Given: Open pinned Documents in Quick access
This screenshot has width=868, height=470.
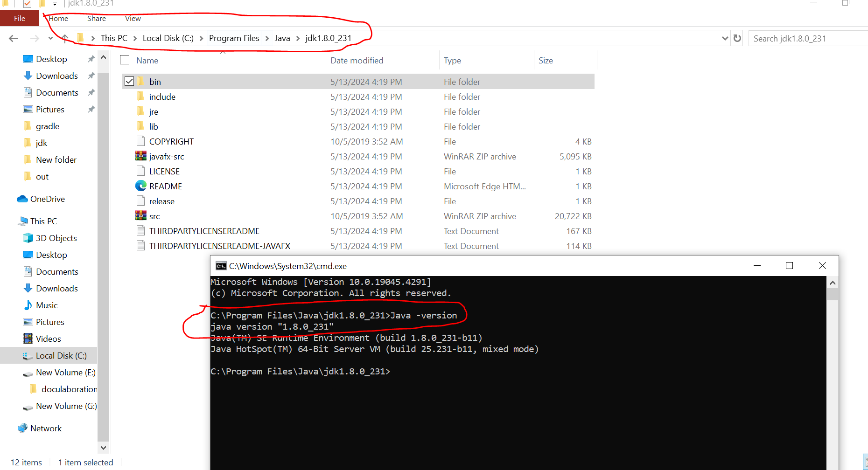Looking at the screenshot, I should [51, 93].
